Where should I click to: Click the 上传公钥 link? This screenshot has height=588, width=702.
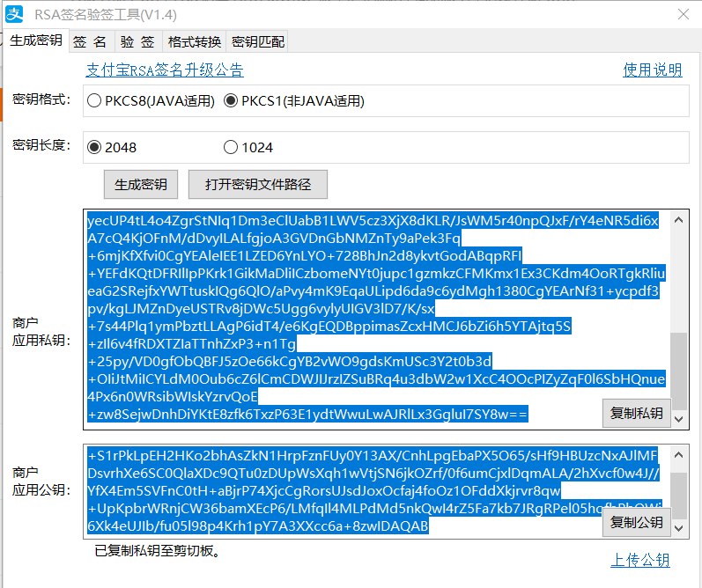tap(640, 560)
